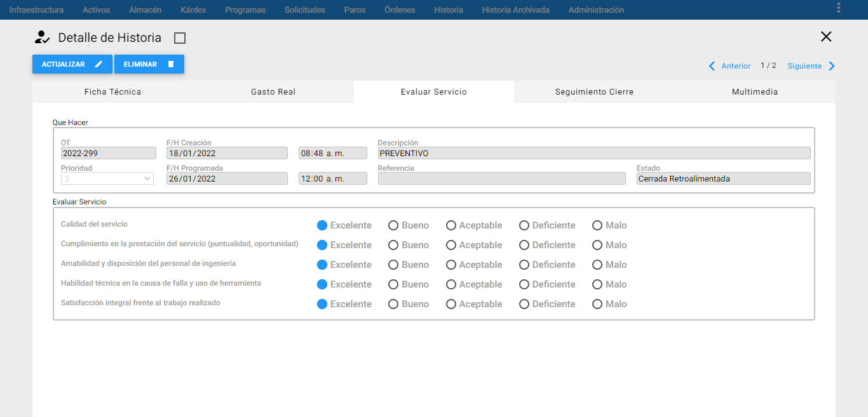Open the Seguimiento Cierre tab
868x417 pixels.
594,92
